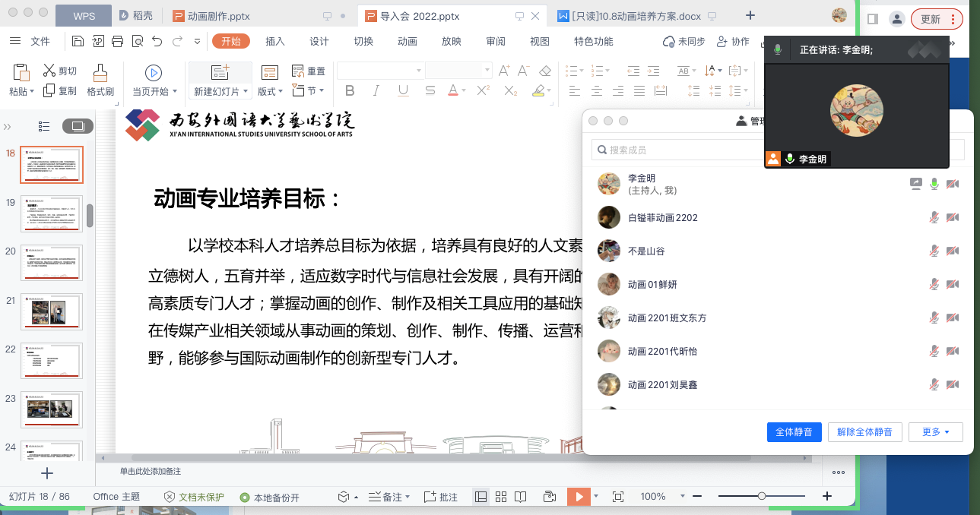
Task: Toggle 李金明's green microphone in member list
Action: tap(934, 184)
